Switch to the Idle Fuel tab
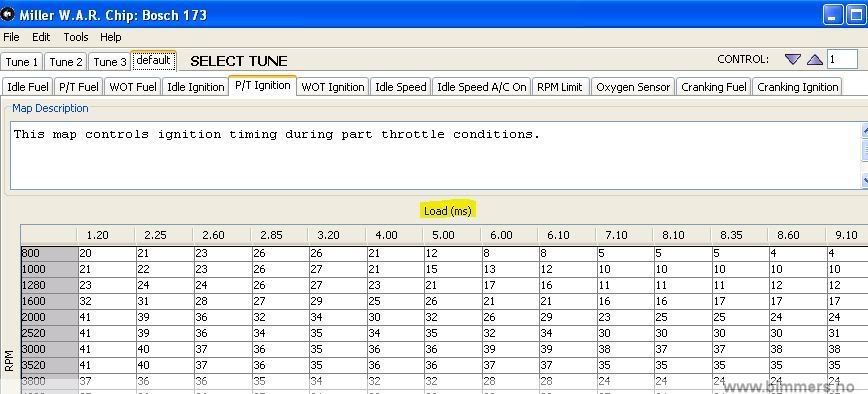 point(28,87)
